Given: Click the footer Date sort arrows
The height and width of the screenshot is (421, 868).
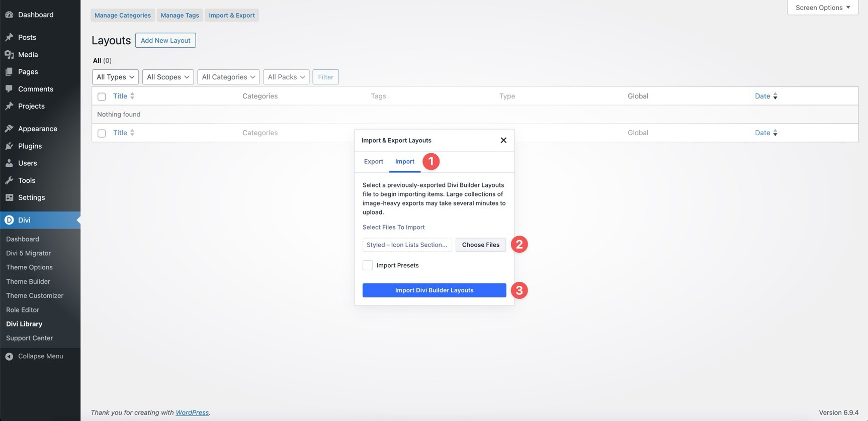Looking at the screenshot, I should pos(775,133).
